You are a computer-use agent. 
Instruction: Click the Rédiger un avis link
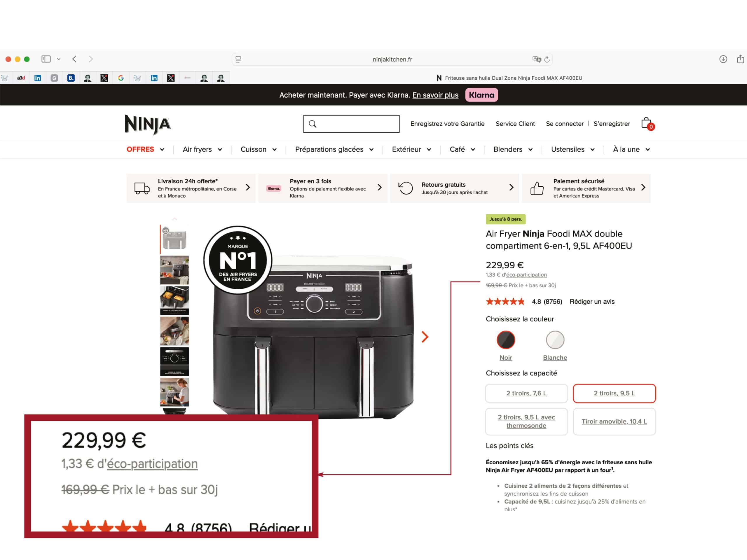592,301
